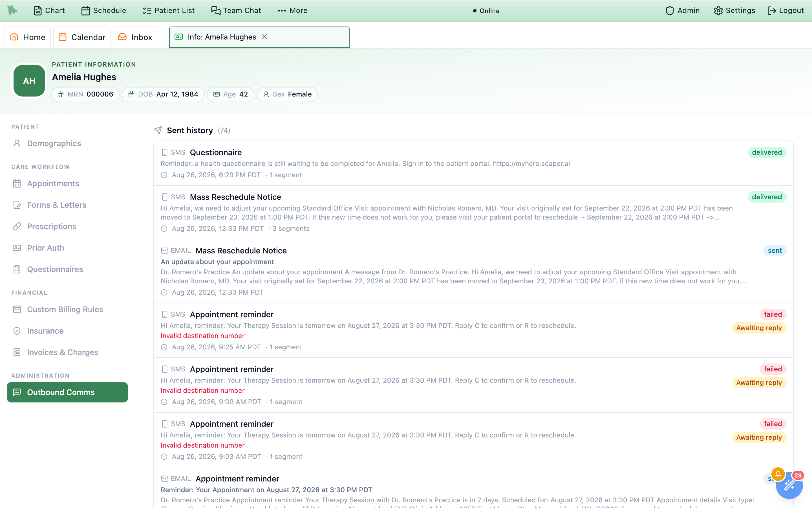Expand the More menu
This screenshot has width=812, height=508.
(293, 10)
